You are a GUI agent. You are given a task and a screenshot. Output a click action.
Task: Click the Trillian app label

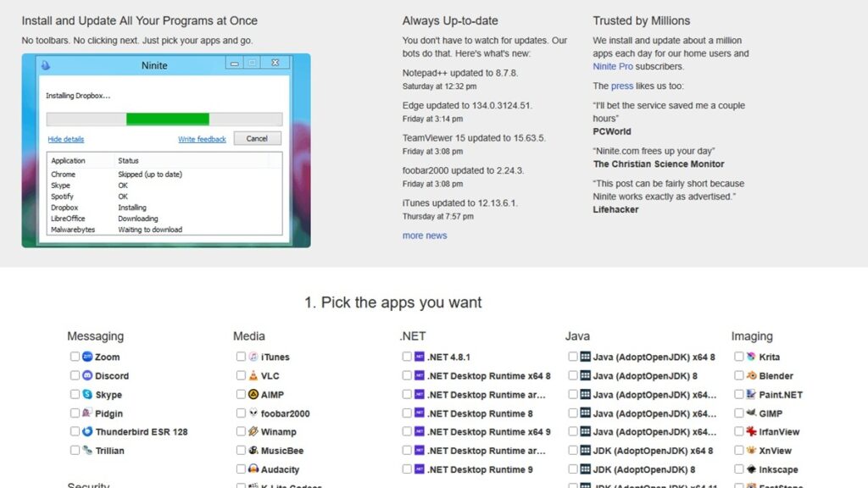point(109,451)
